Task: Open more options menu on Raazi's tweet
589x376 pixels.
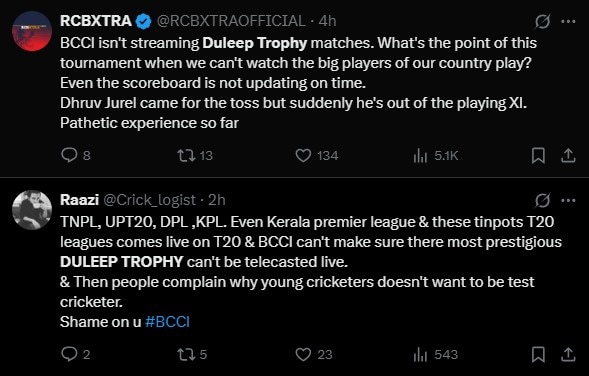Action: click(x=568, y=201)
